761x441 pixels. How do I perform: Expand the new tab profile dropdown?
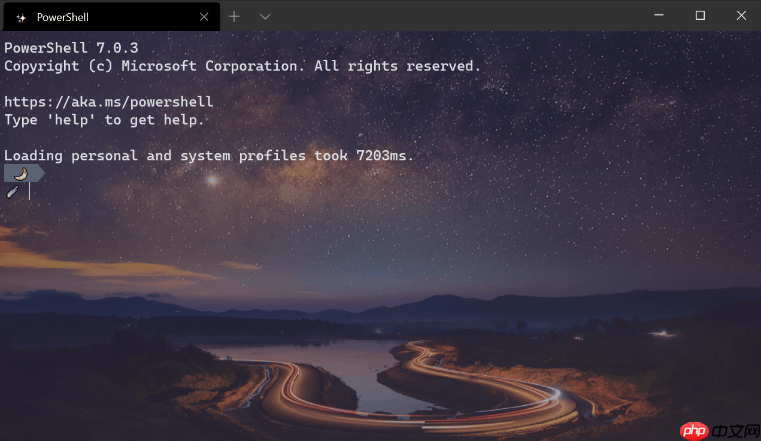coord(265,16)
